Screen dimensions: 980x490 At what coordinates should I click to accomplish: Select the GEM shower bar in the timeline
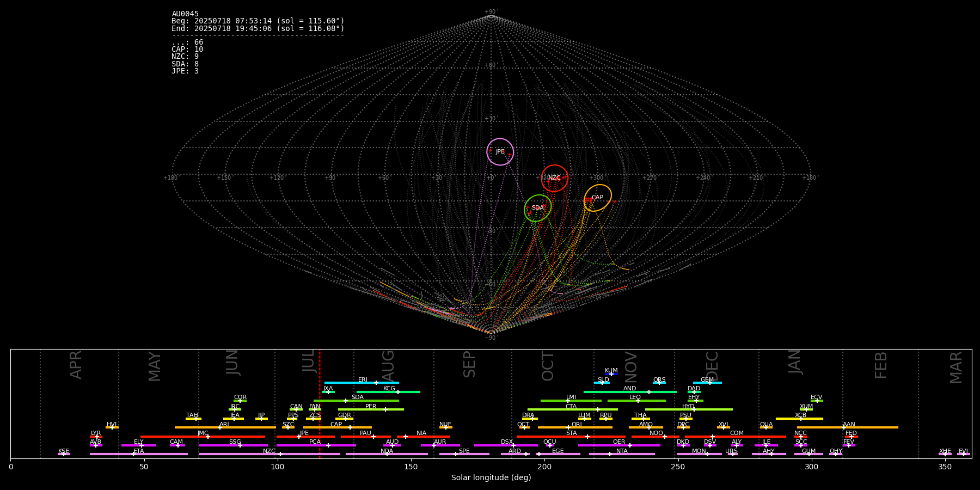[707, 383]
